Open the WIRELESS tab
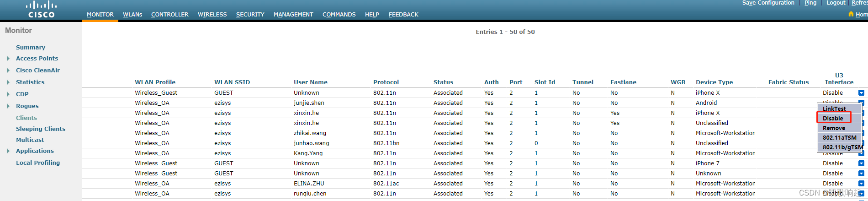Image resolution: width=868 pixels, height=201 pixels. pos(212,15)
